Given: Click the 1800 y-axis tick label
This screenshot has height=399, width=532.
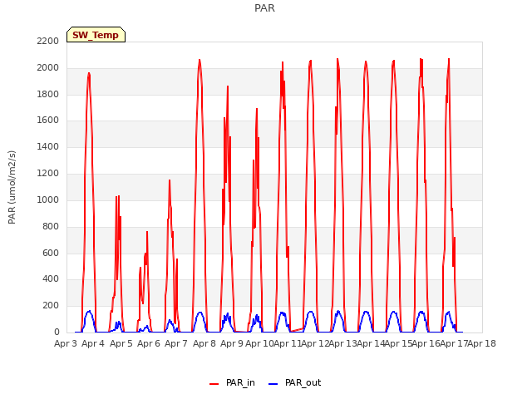Looking at the screenshot, I should click(x=48, y=94).
